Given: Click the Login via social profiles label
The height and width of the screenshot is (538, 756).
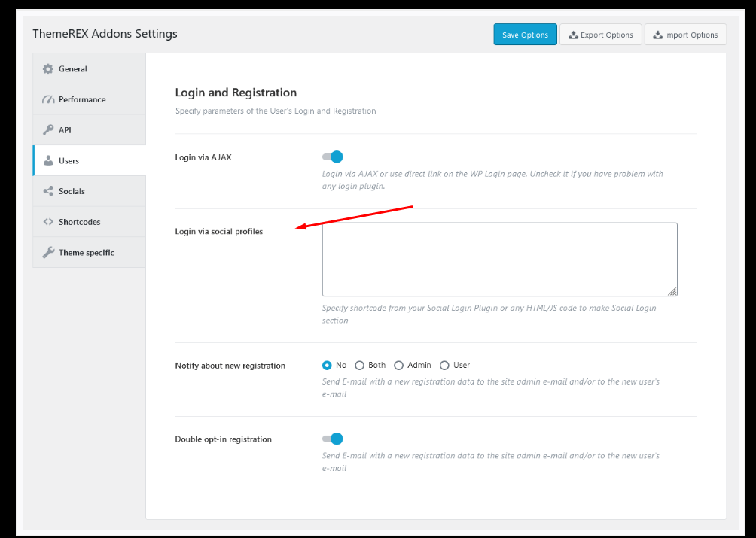Looking at the screenshot, I should click(219, 231).
